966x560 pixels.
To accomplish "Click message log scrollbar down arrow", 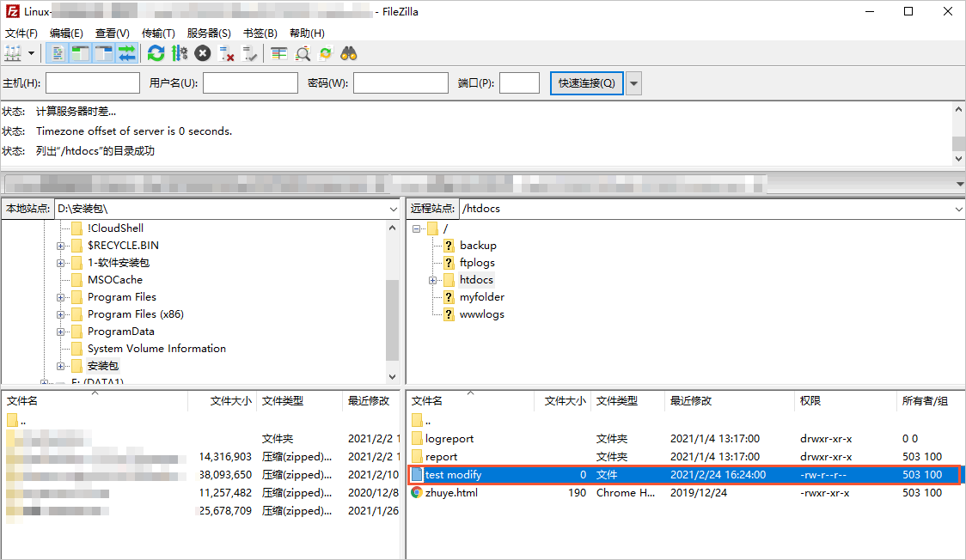I will click(958, 158).
